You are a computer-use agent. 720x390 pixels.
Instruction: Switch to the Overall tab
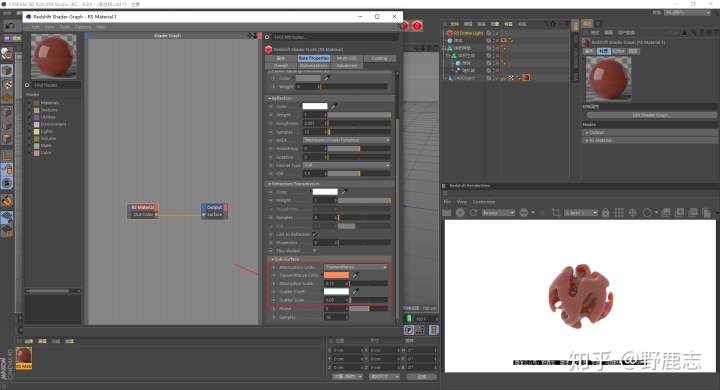[x=281, y=65]
